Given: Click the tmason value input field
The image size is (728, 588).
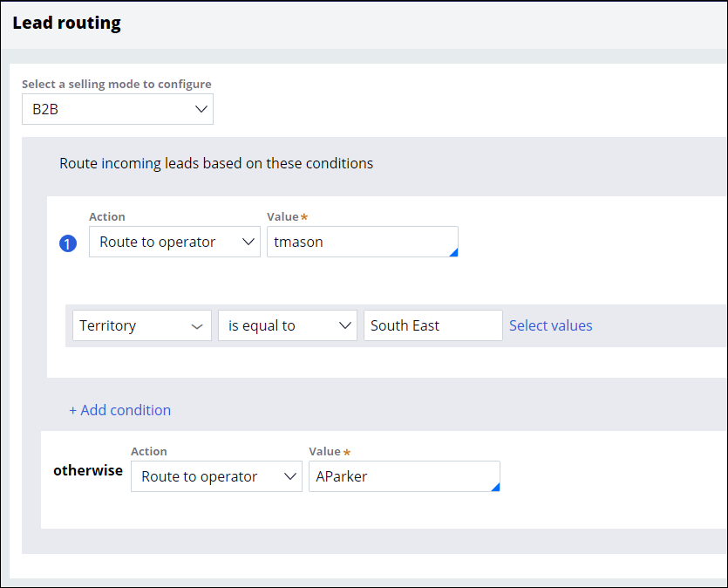Looking at the screenshot, I should pyautogui.click(x=357, y=242).
